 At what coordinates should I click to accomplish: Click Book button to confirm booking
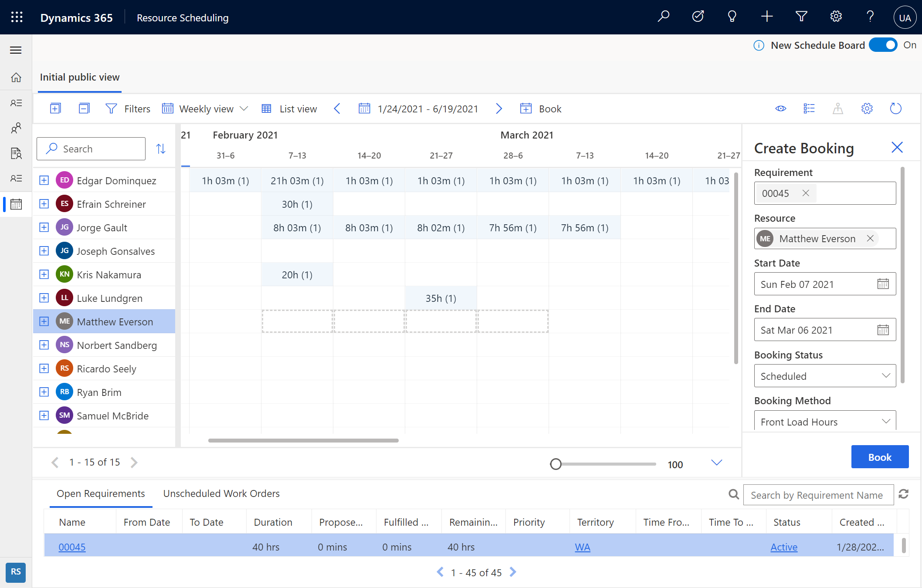[x=879, y=457]
